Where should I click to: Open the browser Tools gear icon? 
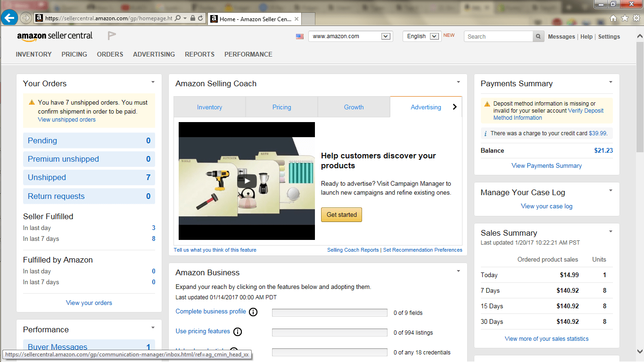636,18
